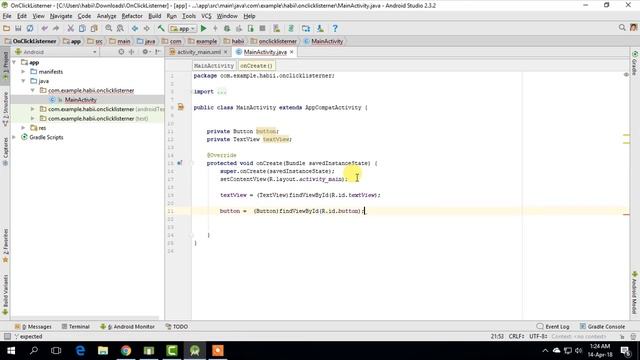Click the Project Structure icon
The width and height of the screenshot is (640, 360).
pyautogui.click(x=306, y=29)
